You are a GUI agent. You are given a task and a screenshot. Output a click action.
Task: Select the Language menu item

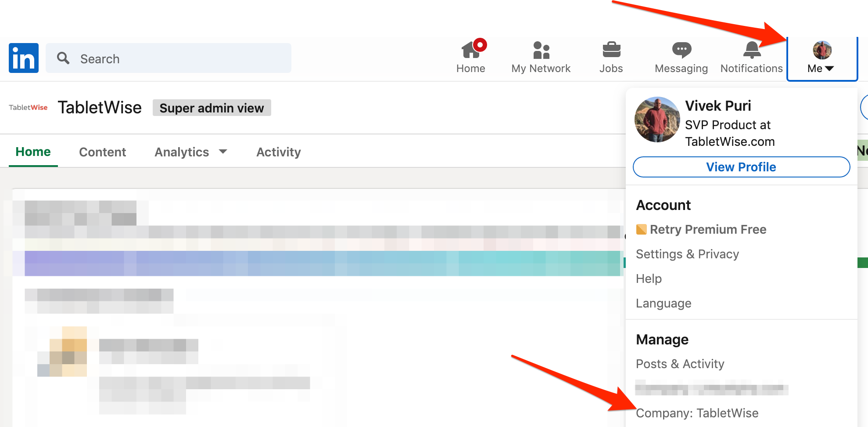pos(664,303)
